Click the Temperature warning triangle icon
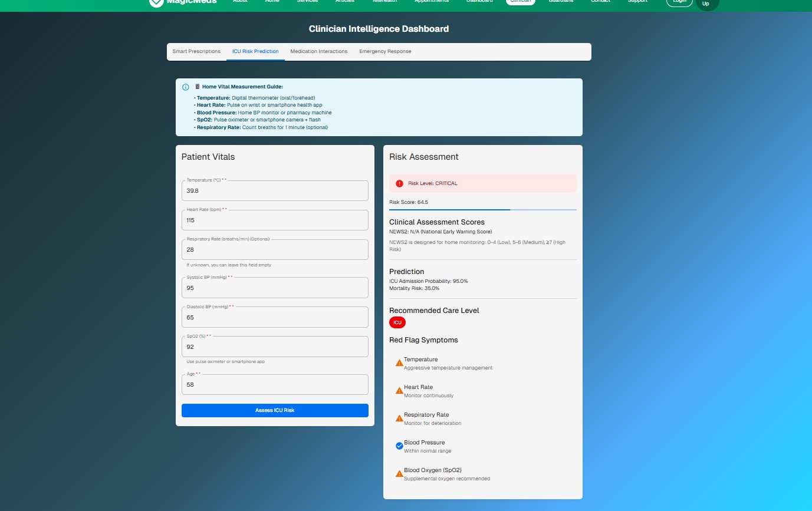The width and height of the screenshot is (812, 511). tap(399, 363)
